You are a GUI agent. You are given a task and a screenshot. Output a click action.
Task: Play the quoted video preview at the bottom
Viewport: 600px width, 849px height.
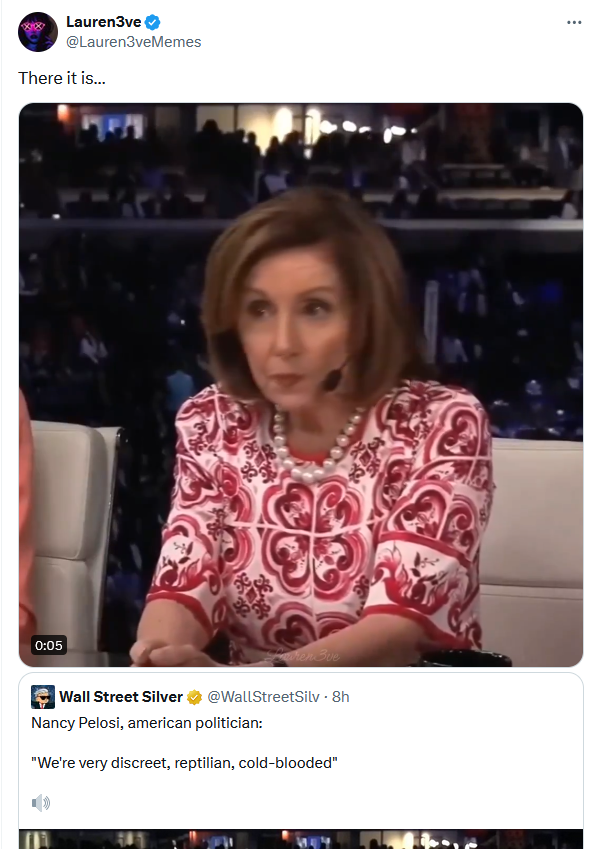click(301, 839)
